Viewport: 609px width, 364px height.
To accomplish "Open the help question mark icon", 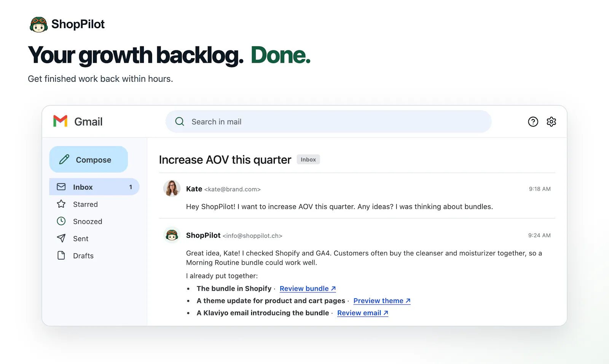I will click(533, 121).
